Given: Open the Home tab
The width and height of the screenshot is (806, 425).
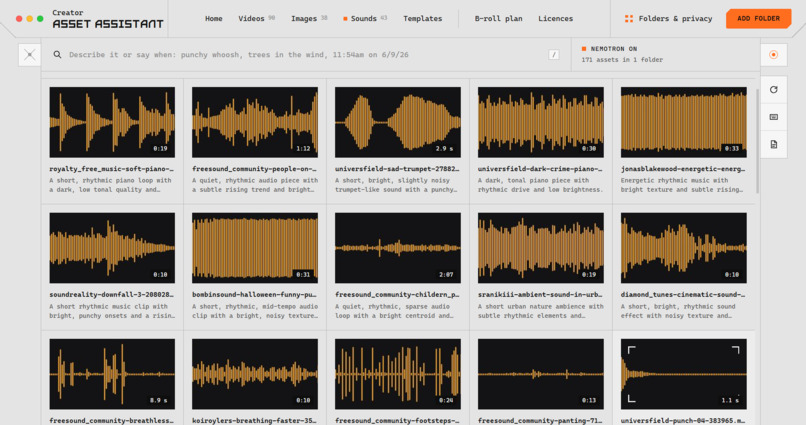Looking at the screenshot, I should (x=213, y=19).
